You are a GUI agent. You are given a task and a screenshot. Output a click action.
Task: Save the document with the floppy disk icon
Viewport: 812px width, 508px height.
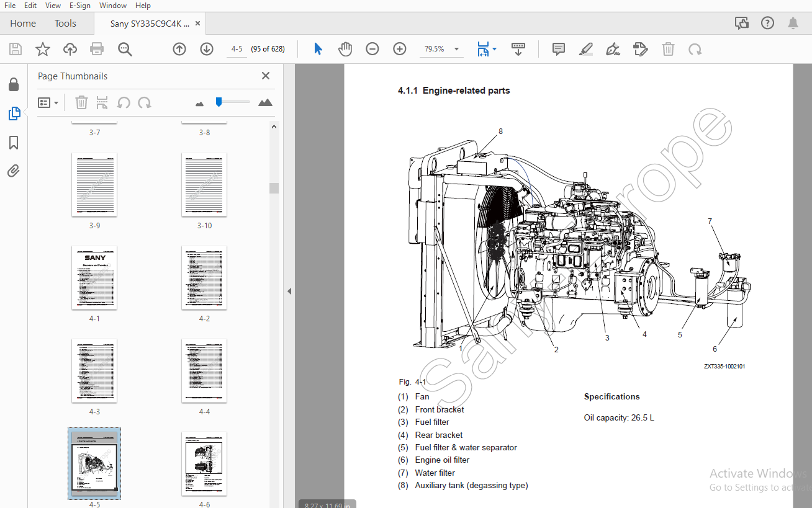pos(16,49)
